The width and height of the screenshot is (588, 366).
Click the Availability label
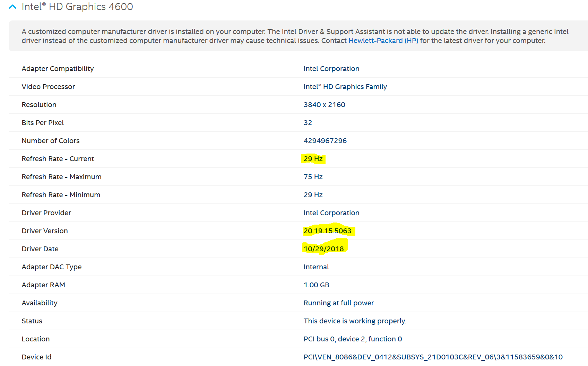[40, 303]
